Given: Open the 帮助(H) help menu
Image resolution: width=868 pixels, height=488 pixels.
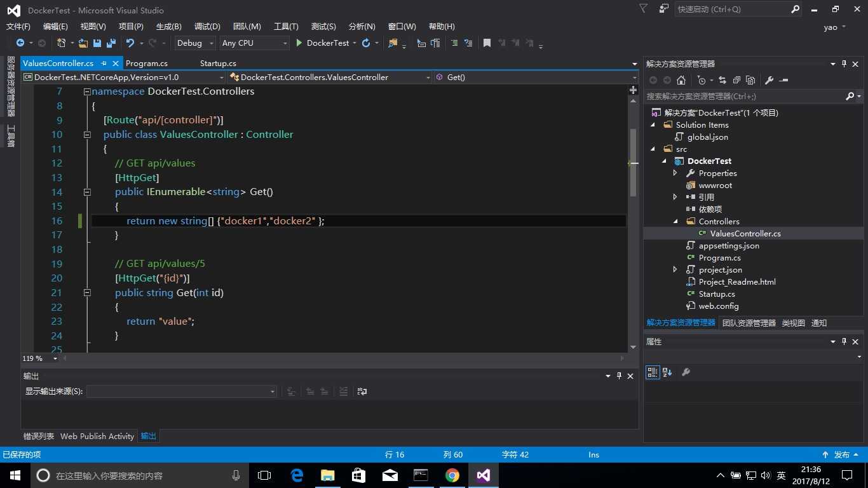Looking at the screenshot, I should [x=442, y=26].
